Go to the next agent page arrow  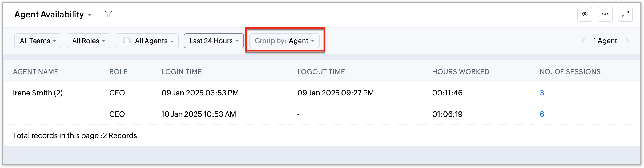click(627, 41)
